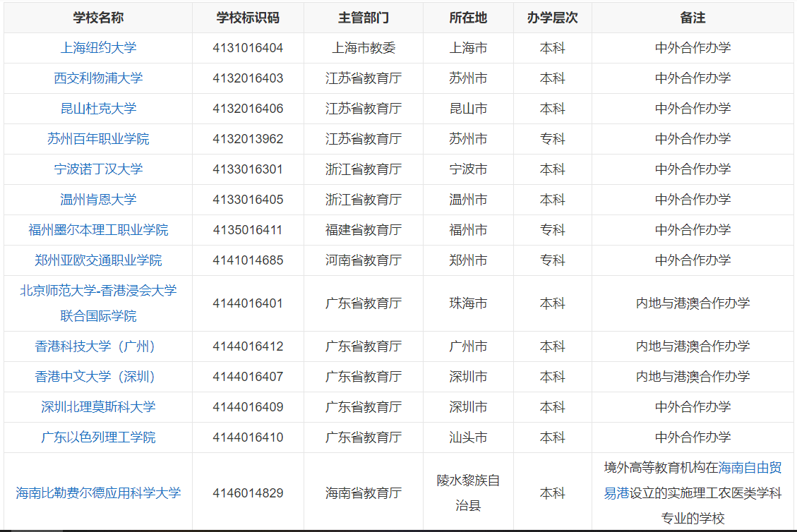Open 北京师范大学-香港浸会大学联合国际学院 link

98,303
